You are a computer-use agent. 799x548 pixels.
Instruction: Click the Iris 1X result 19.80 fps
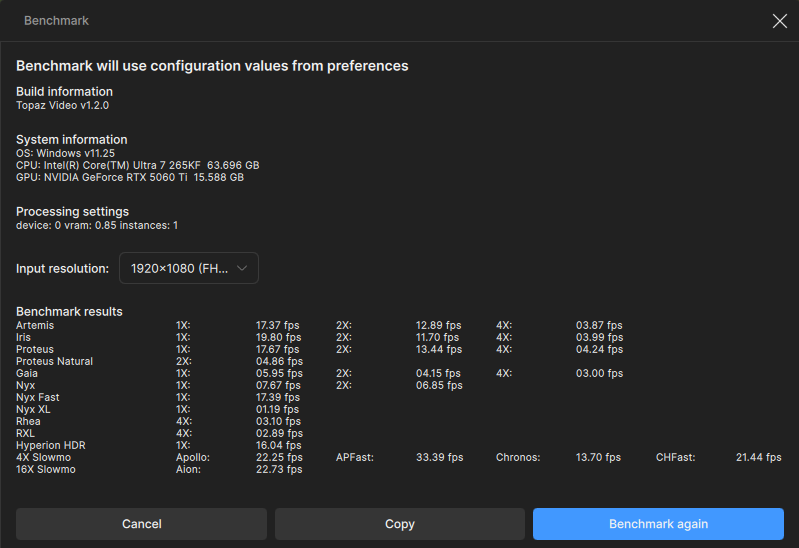277,337
